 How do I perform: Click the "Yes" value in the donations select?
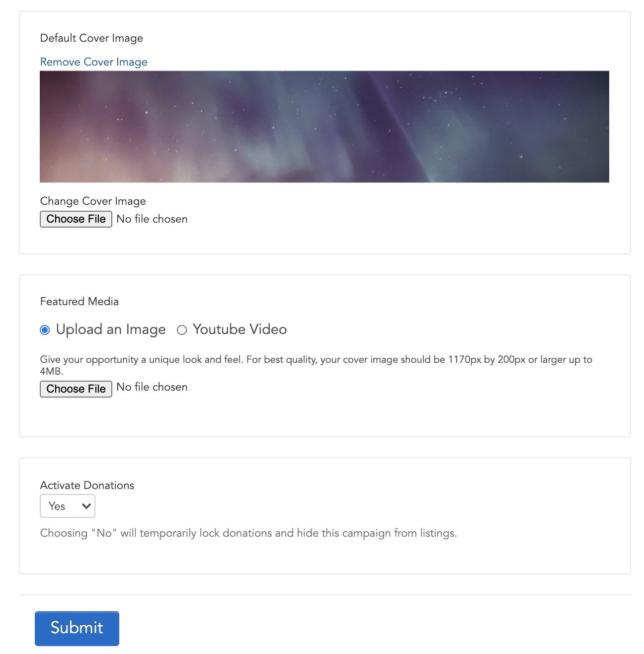pos(57,506)
